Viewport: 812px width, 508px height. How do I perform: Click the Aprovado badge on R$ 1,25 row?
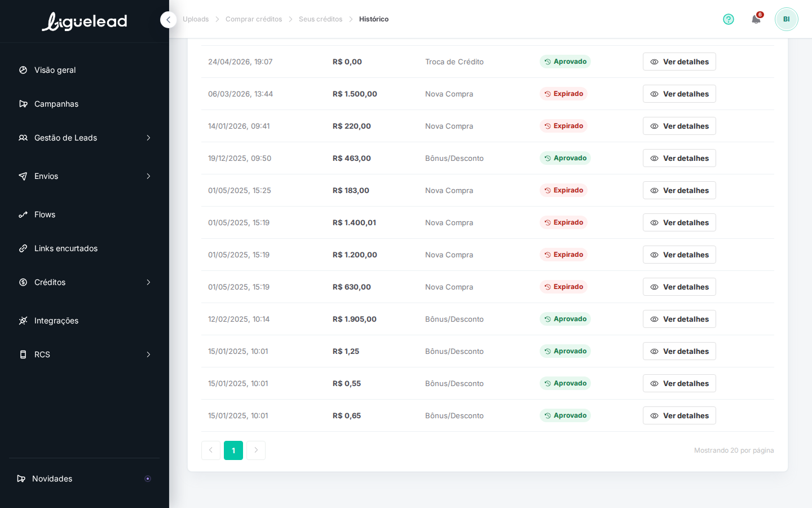tap(565, 351)
